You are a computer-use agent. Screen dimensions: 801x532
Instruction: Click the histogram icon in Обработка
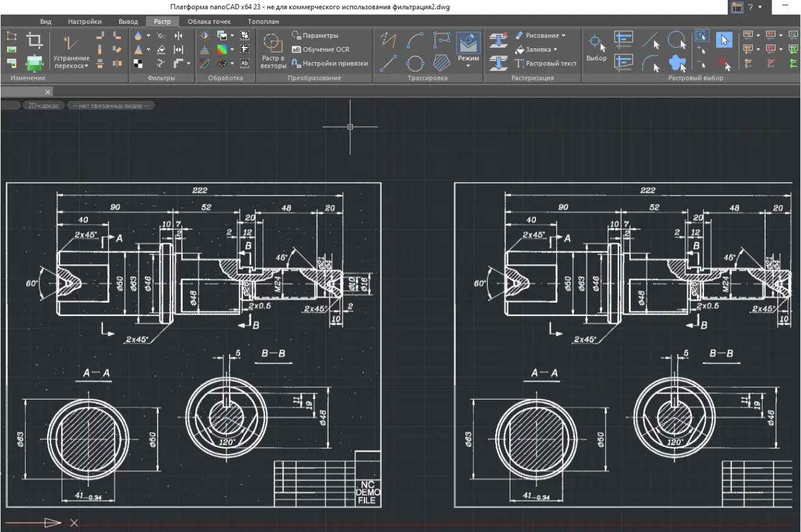[205, 49]
